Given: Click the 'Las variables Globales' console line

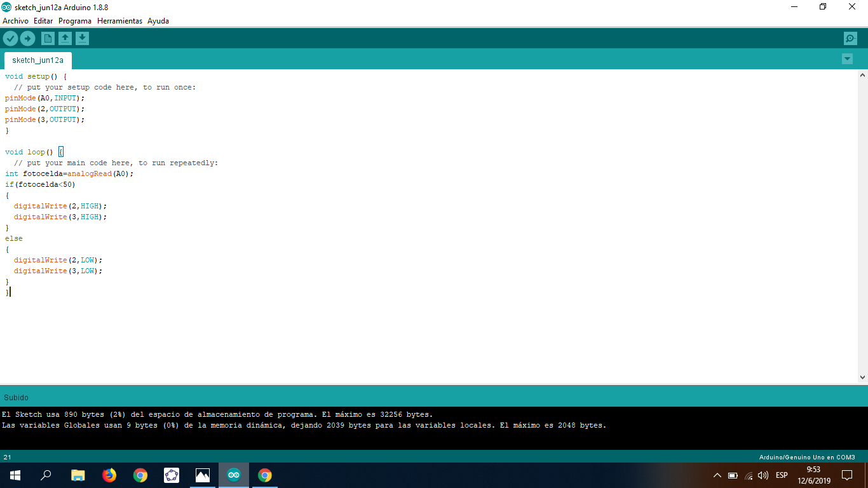Looking at the screenshot, I should pos(304,425).
